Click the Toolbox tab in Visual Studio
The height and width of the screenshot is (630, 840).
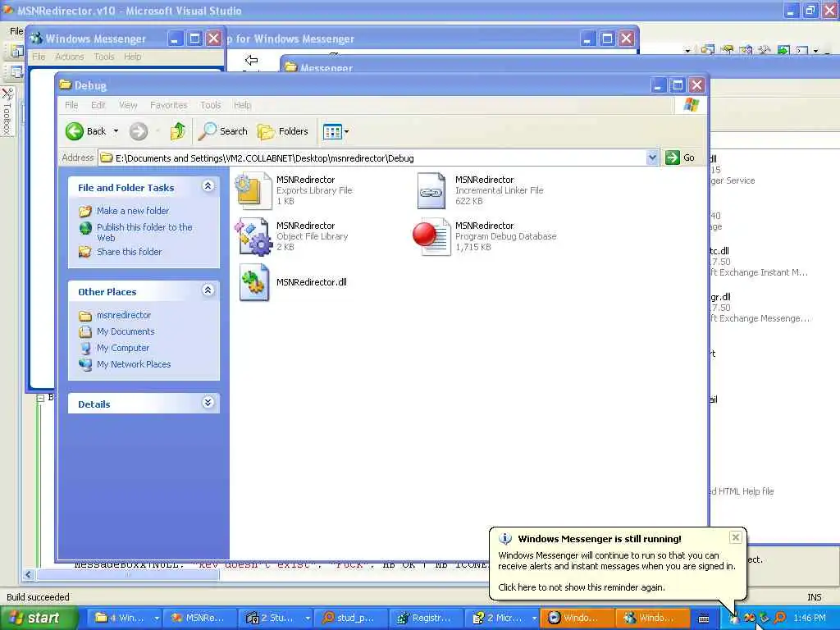click(x=7, y=112)
